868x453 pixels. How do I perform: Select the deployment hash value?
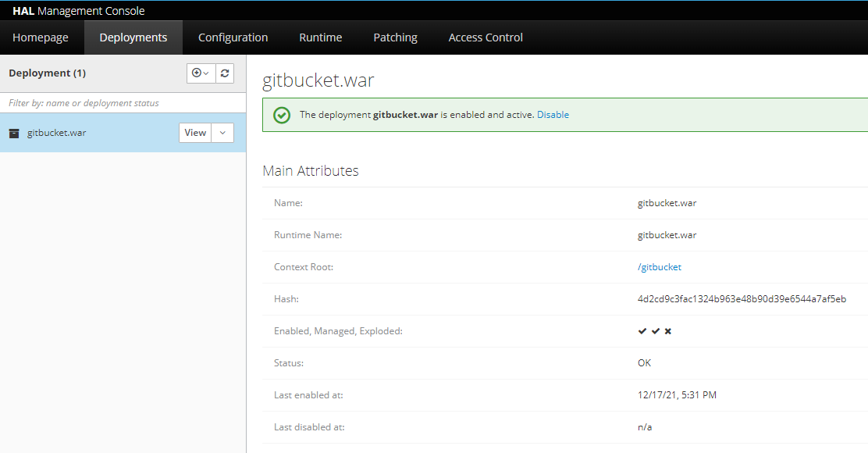742,299
